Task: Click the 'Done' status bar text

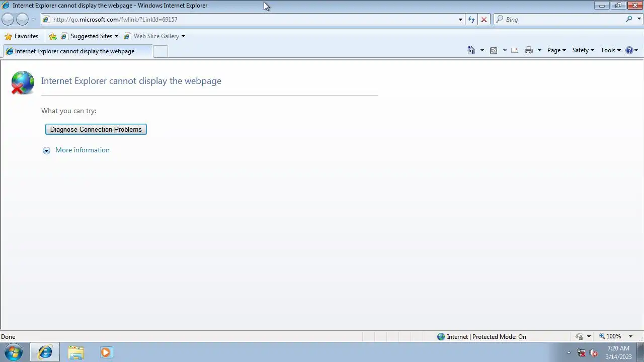Action: (x=8, y=337)
